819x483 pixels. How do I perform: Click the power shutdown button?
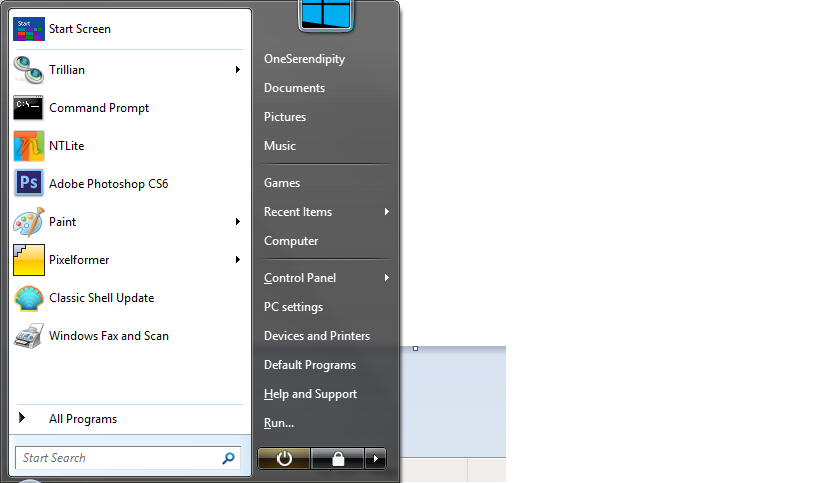pyautogui.click(x=284, y=459)
